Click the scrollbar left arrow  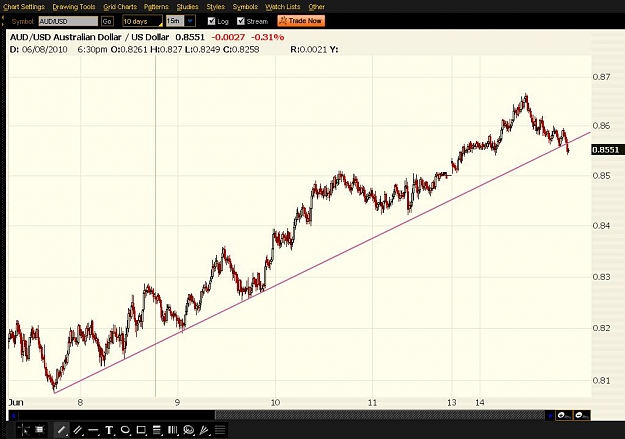[13, 415]
